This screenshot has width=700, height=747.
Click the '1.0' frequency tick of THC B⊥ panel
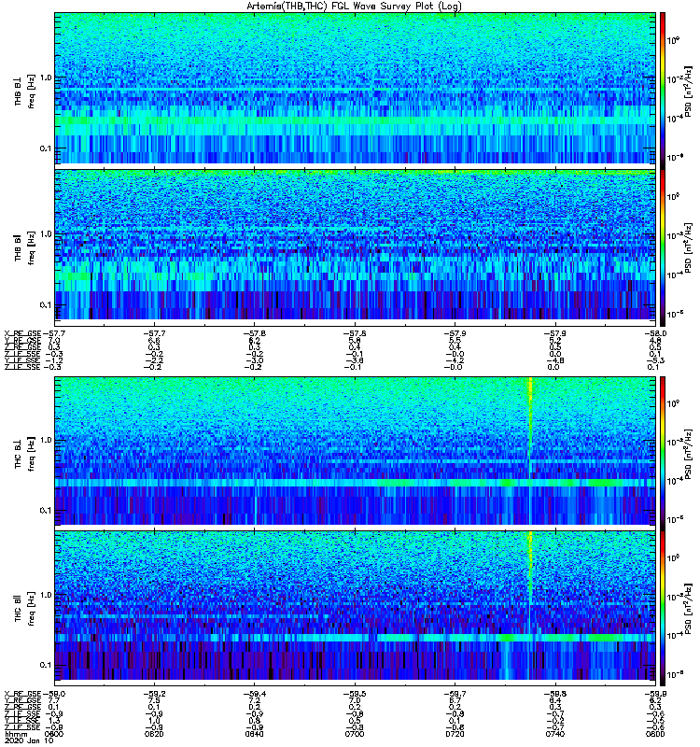click(45, 440)
